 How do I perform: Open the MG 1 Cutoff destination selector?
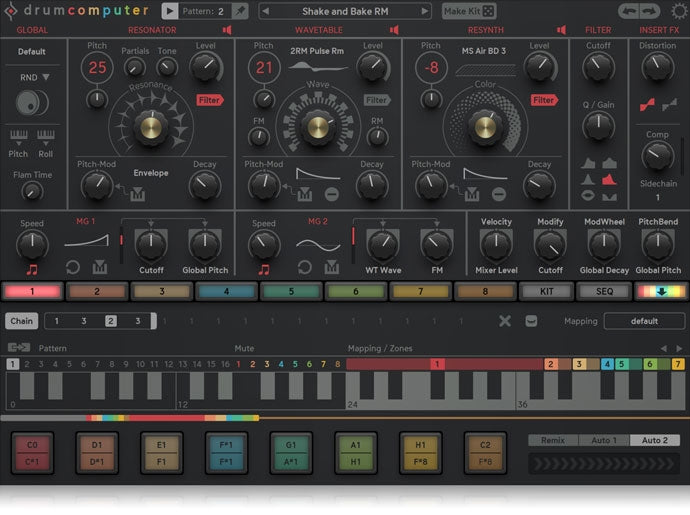click(x=151, y=270)
